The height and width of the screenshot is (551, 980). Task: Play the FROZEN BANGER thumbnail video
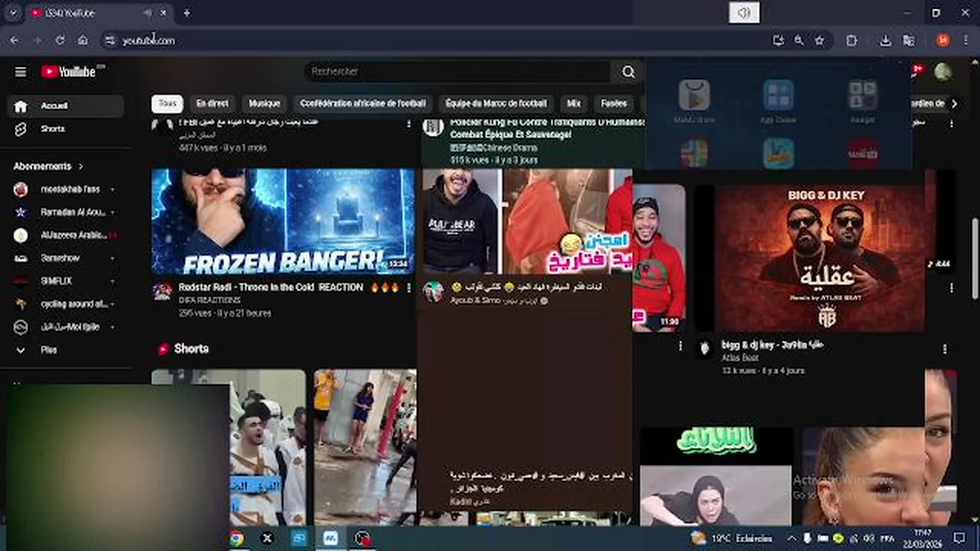(x=283, y=221)
